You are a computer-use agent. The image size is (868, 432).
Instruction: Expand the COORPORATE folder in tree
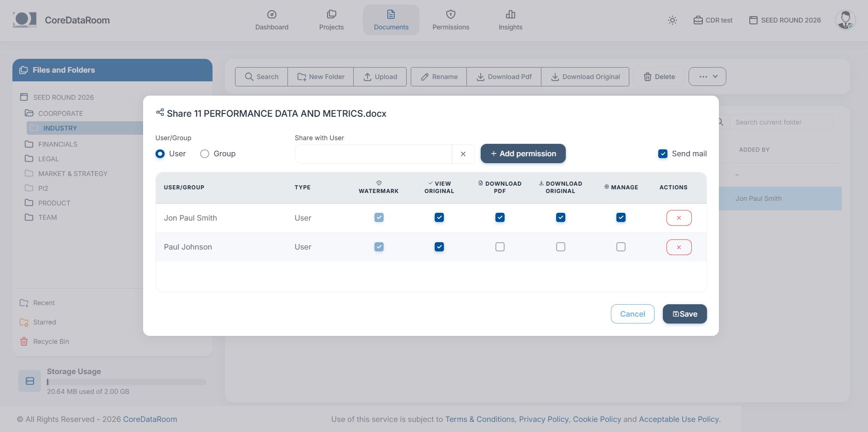click(54, 114)
